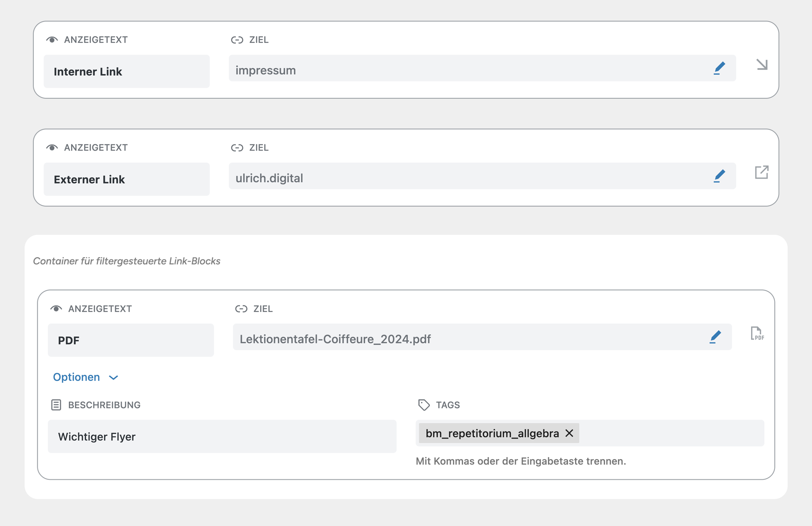
Task: Click the TAGS label
Action: click(x=448, y=405)
